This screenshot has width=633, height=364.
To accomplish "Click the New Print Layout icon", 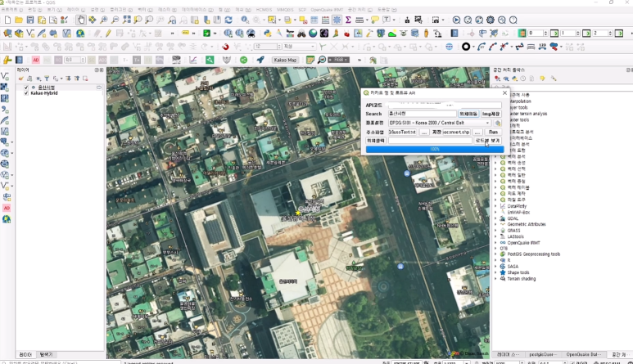I will [x=42, y=20].
